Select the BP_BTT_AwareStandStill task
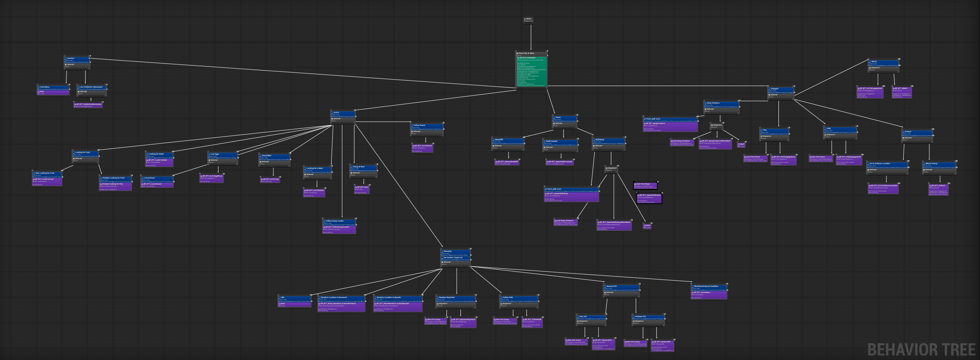Image resolution: width=980 pixels, height=360 pixels. click(507, 162)
